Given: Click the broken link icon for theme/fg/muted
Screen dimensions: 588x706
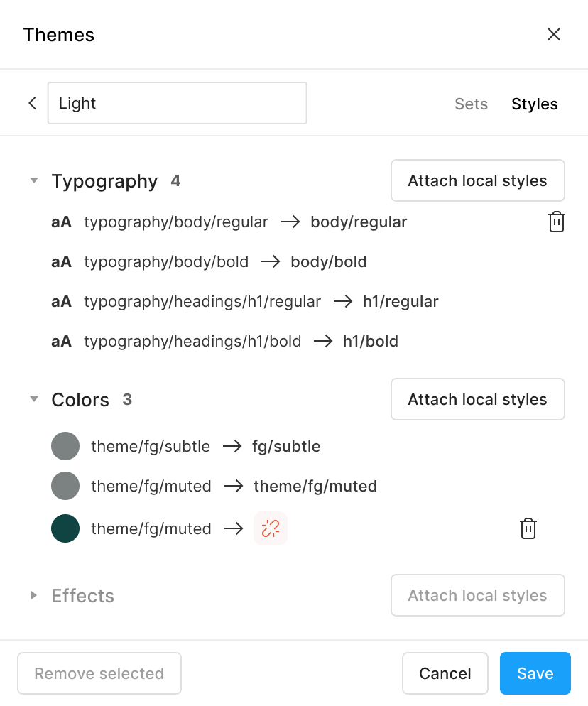Looking at the screenshot, I should [271, 528].
